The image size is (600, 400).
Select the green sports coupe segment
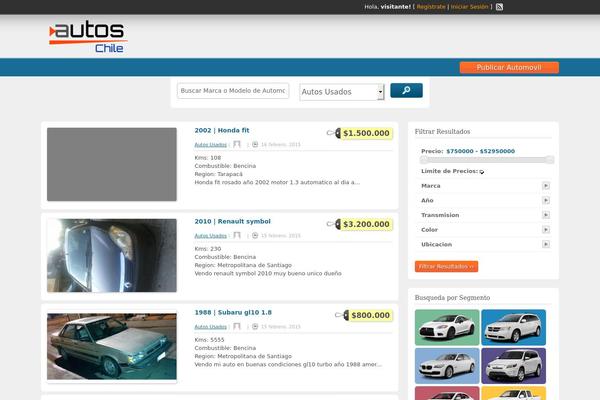click(x=447, y=327)
